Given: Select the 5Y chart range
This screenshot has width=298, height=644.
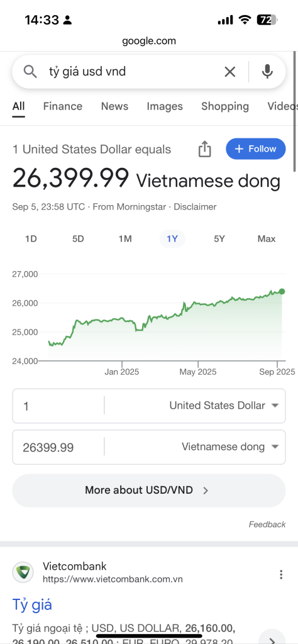Looking at the screenshot, I should point(219,238).
